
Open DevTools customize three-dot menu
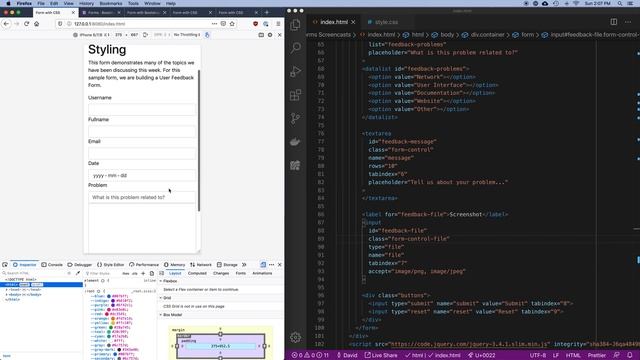pos(271,264)
